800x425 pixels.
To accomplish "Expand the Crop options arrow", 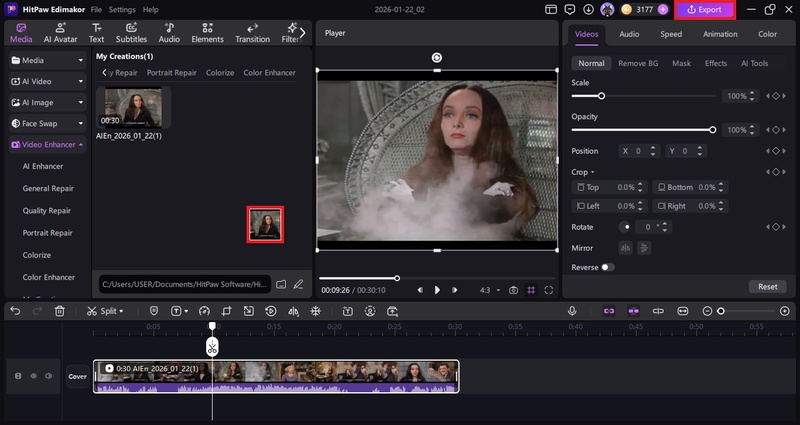I will click(592, 172).
